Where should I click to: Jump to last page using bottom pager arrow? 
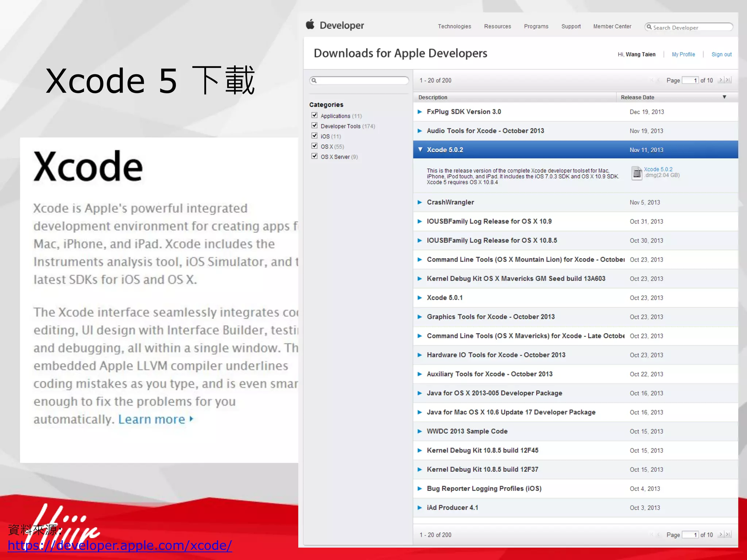[x=728, y=534]
